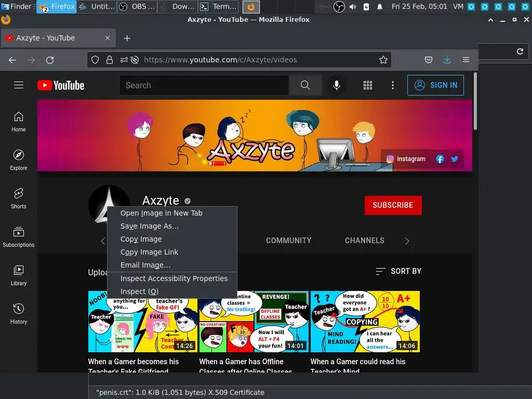
Task: Open the YouTube hamburger guide menu
Action: [x=19, y=85]
